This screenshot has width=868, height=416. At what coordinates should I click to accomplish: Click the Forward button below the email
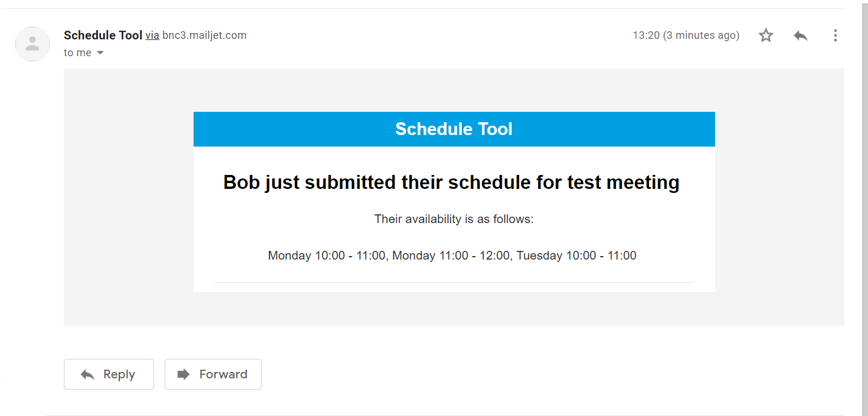pyautogui.click(x=213, y=374)
